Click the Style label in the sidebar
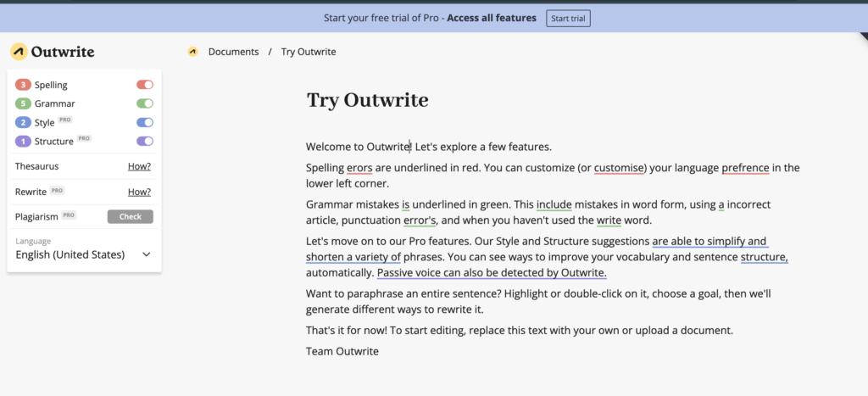868x396 pixels. pos(44,123)
